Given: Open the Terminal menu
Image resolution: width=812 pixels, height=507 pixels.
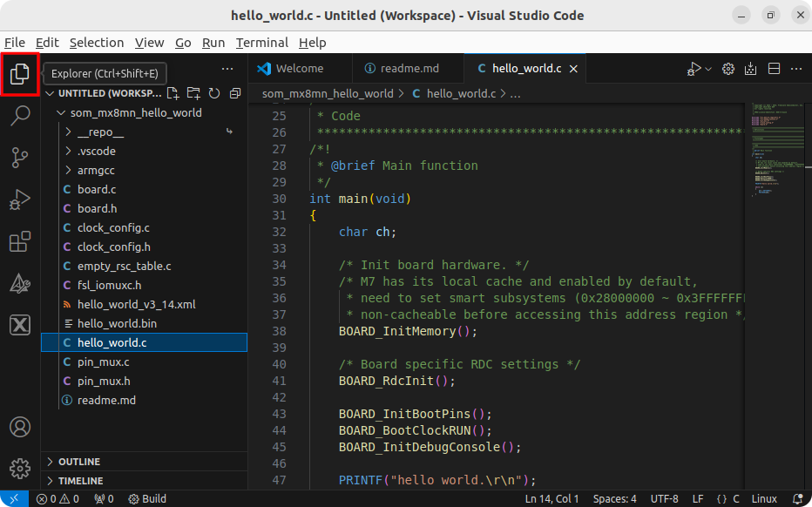Looking at the screenshot, I should [x=261, y=43].
